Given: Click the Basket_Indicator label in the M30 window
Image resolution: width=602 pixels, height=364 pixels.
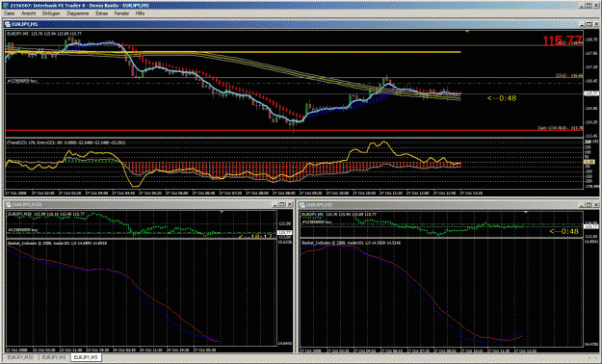Looking at the screenshot, I should pos(57,243).
